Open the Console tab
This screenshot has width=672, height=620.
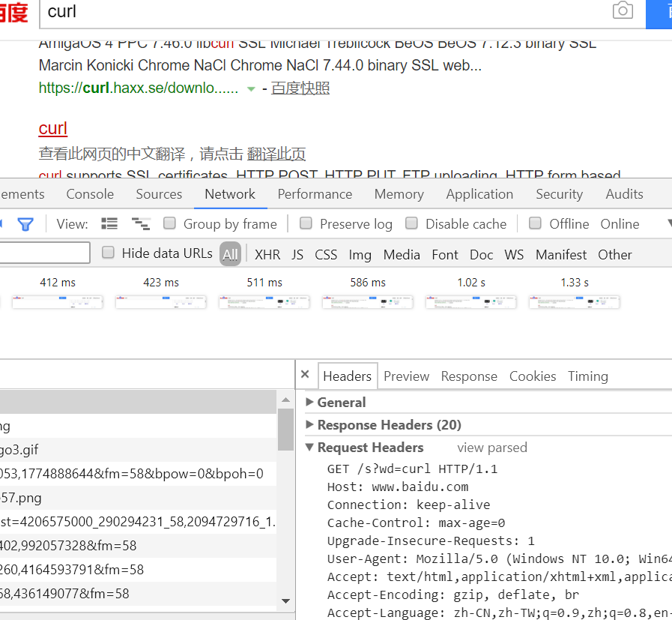[x=90, y=194]
